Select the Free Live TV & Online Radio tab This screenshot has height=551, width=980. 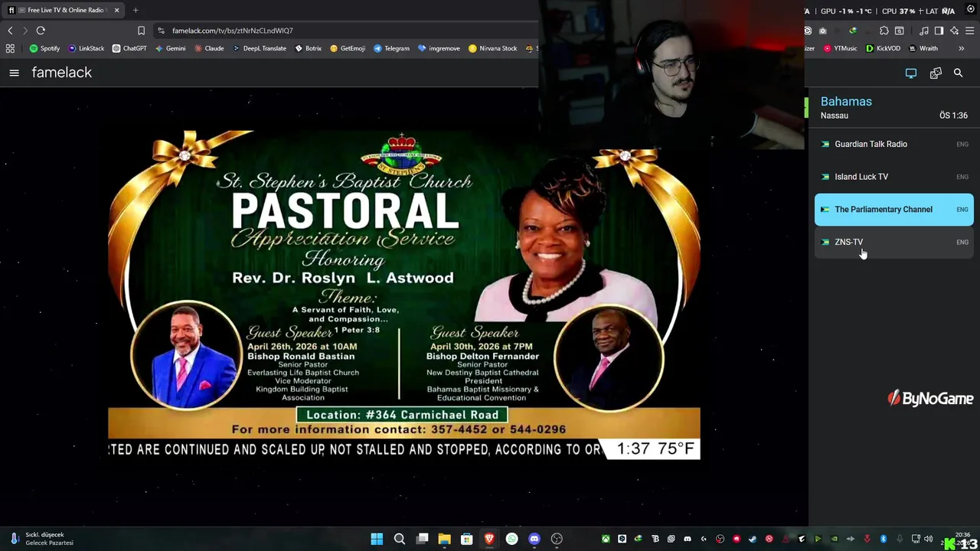click(x=65, y=10)
